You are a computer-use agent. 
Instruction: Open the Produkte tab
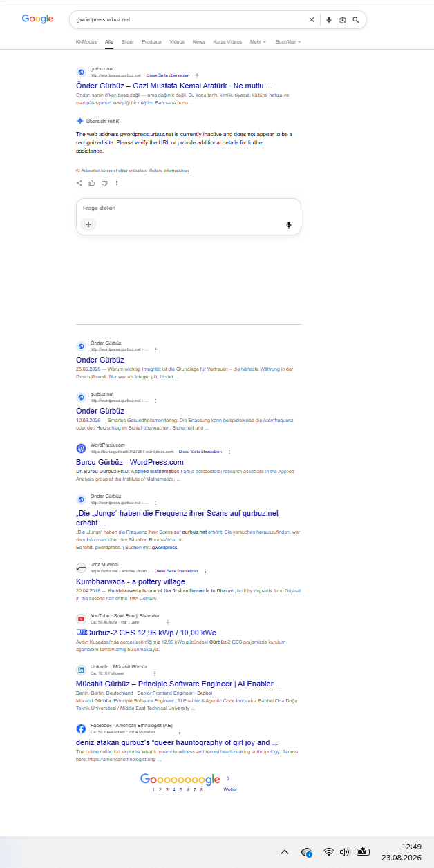[152, 42]
